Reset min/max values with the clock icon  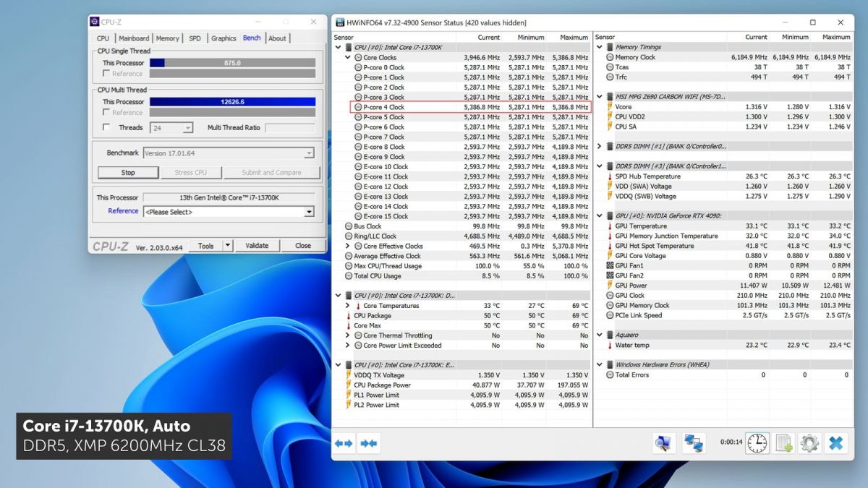tap(757, 443)
